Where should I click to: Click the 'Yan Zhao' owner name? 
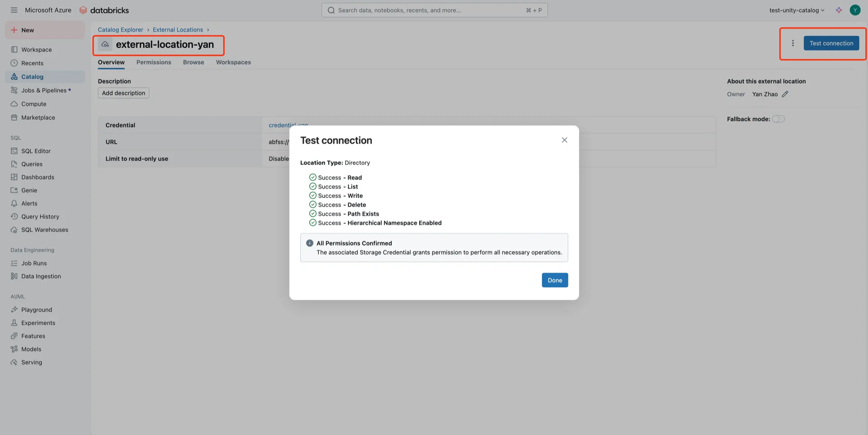(765, 94)
